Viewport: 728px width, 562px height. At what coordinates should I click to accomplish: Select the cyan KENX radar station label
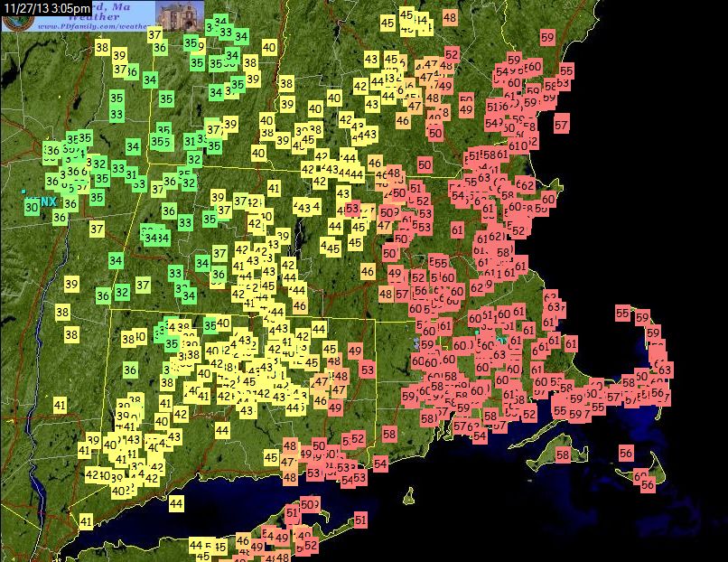tap(42, 201)
